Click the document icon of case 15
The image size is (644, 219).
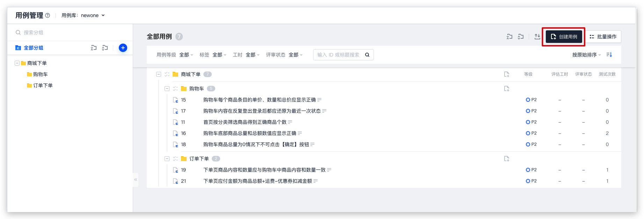pos(175,100)
